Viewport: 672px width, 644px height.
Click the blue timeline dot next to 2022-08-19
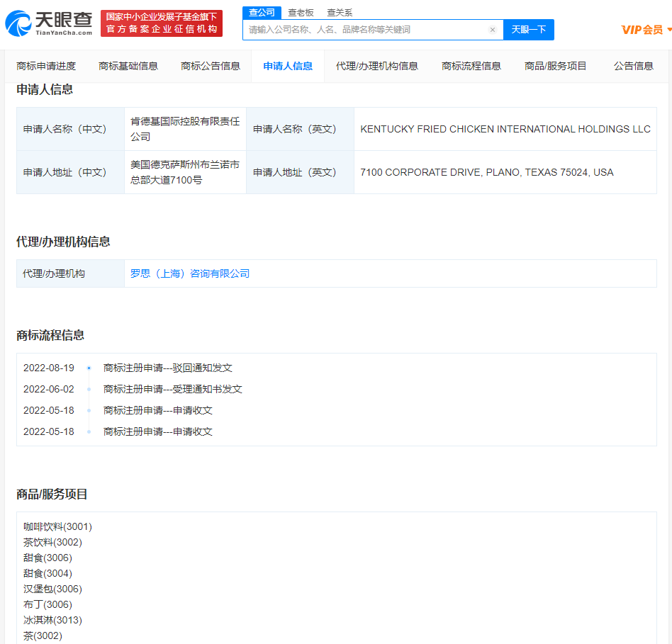88,368
